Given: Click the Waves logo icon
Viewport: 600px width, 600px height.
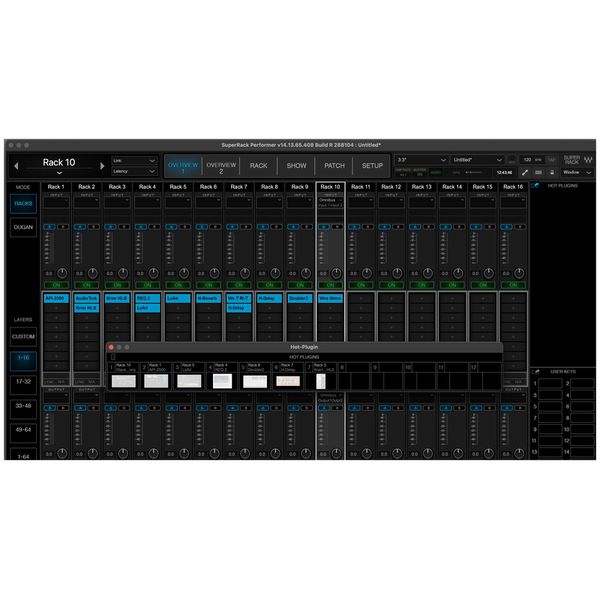Looking at the screenshot, I should tap(588, 160).
